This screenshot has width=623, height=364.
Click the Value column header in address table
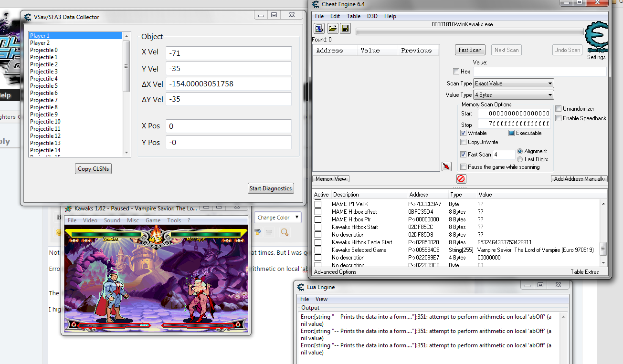click(x=485, y=195)
